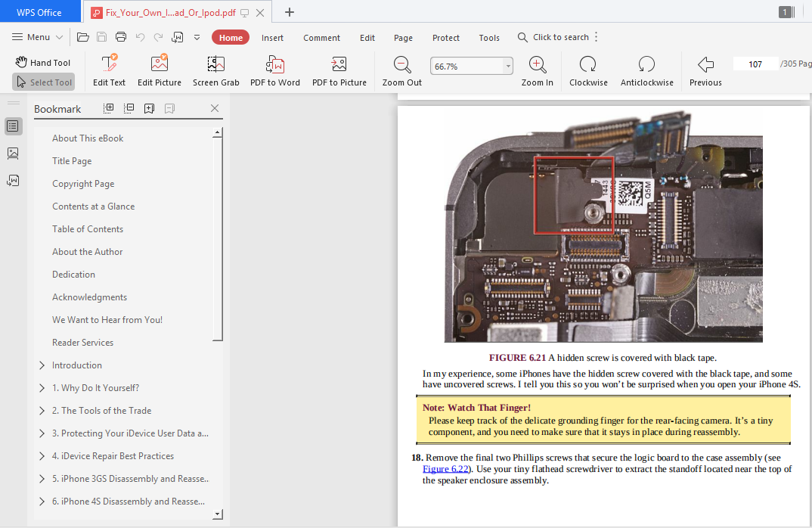This screenshot has height=528, width=812.
Task: Open 'Table of Contents' bookmark
Action: (x=88, y=229)
